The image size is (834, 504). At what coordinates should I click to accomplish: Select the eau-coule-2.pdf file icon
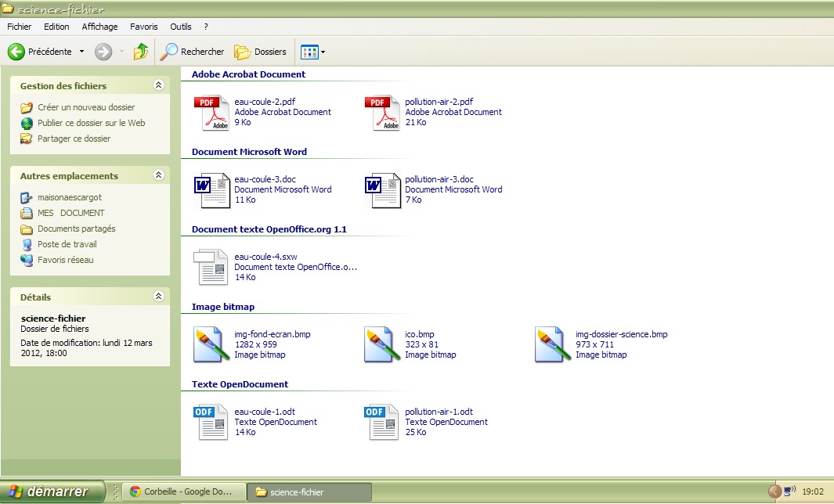pos(211,113)
